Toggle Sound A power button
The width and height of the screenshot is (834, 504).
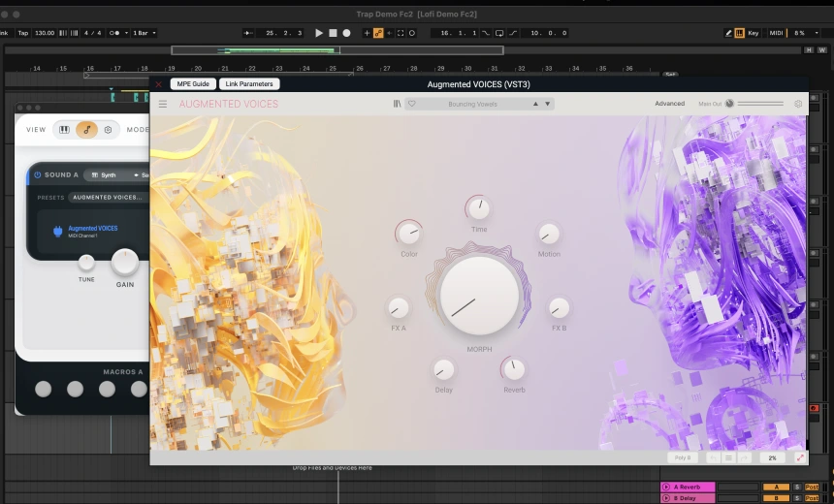point(37,174)
